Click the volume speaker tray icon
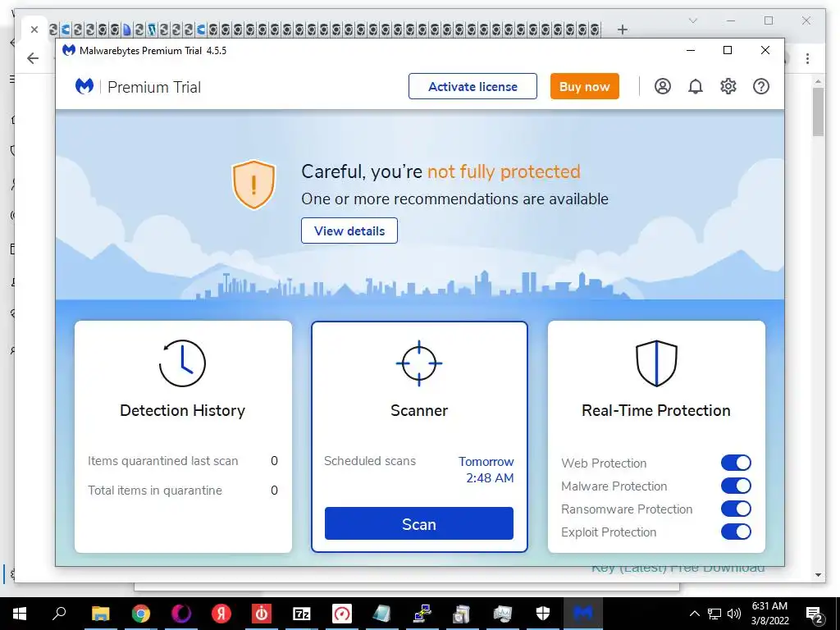Image resolution: width=840 pixels, height=630 pixels. (734, 614)
